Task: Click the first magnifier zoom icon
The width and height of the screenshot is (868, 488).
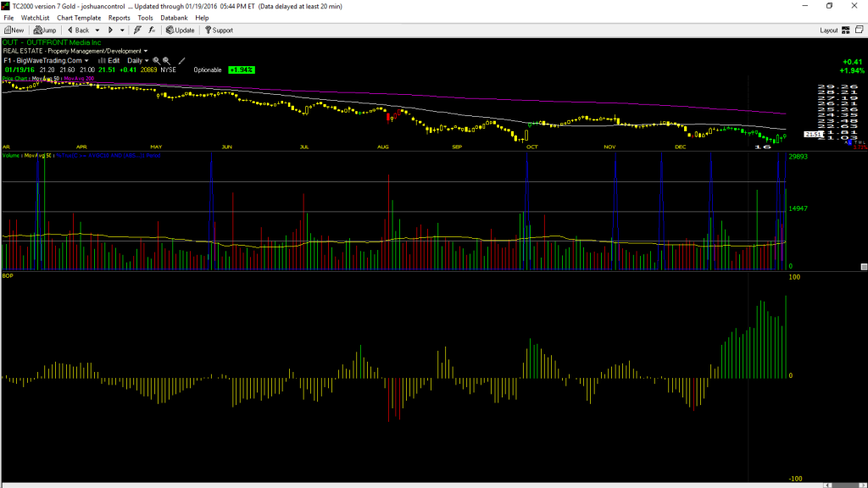Action: point(156,61)
